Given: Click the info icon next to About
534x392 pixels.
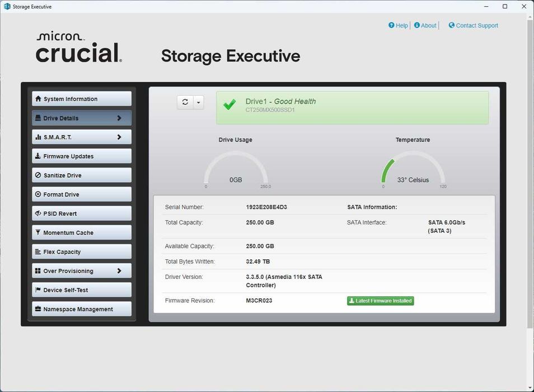Looking at the screenshot, I should click(417, 25).
